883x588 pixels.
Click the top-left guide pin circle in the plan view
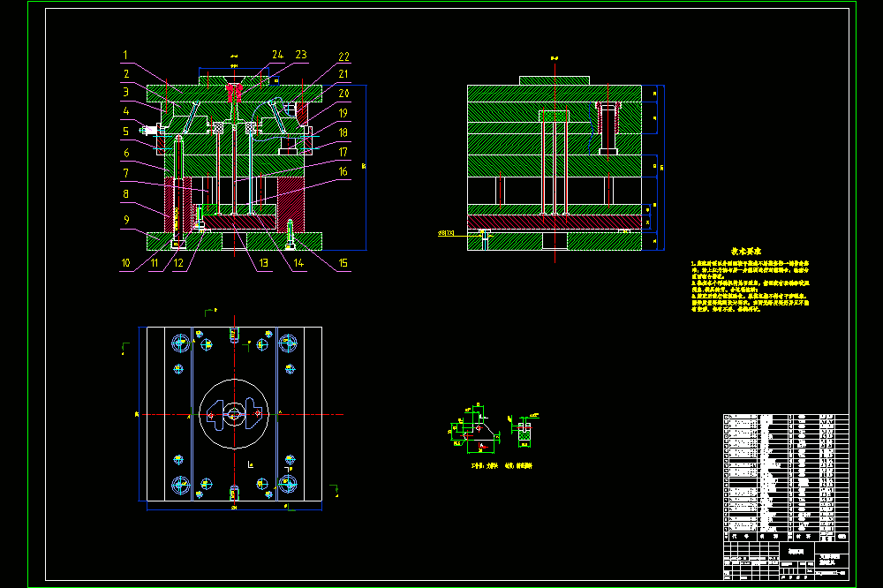[180, 343]
